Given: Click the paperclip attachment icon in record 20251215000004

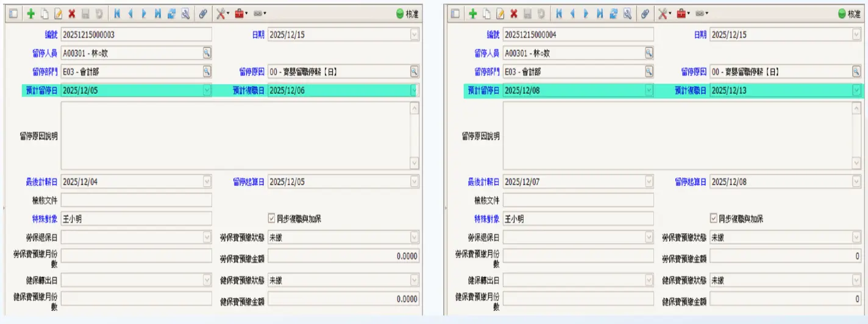Looking at the screenshot, I should tap(645, 13).
